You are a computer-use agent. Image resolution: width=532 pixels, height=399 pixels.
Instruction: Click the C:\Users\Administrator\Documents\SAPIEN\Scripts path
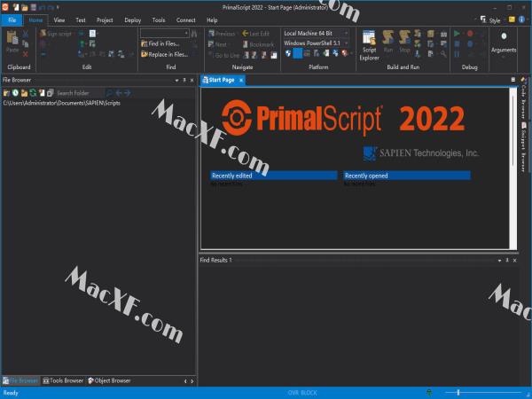(61, 103)
